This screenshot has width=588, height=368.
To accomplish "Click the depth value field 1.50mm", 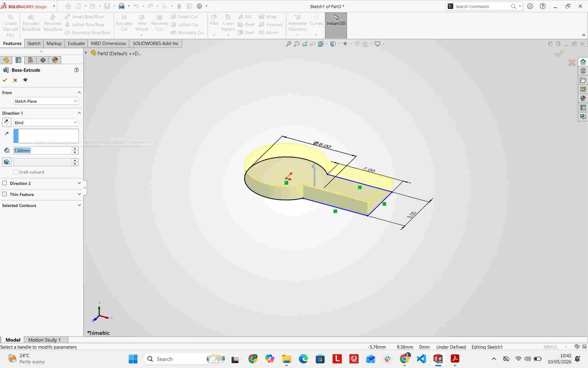I will 42,151.
